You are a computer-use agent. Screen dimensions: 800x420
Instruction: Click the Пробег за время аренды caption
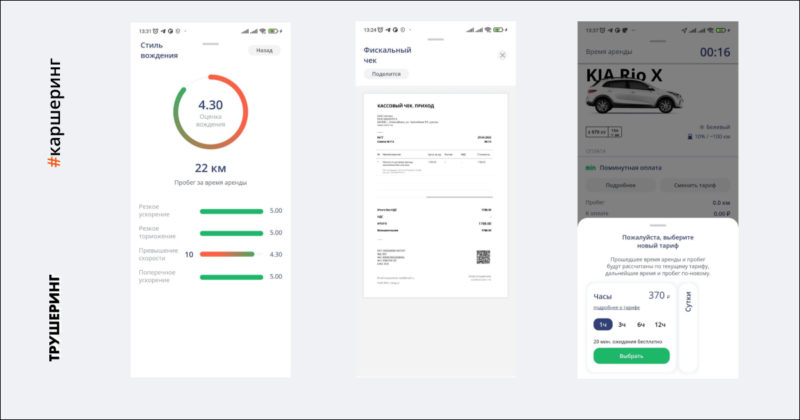tap(210, 183)
